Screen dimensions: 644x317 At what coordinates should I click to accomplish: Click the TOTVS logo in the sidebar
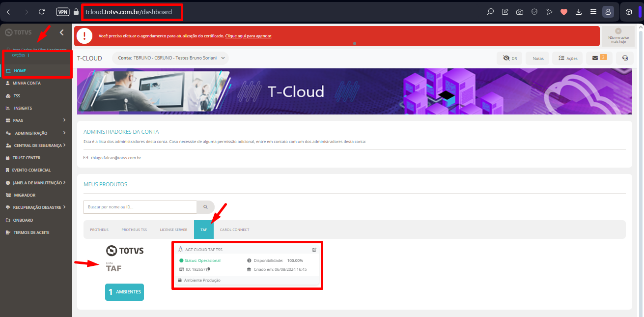(18, 32)
